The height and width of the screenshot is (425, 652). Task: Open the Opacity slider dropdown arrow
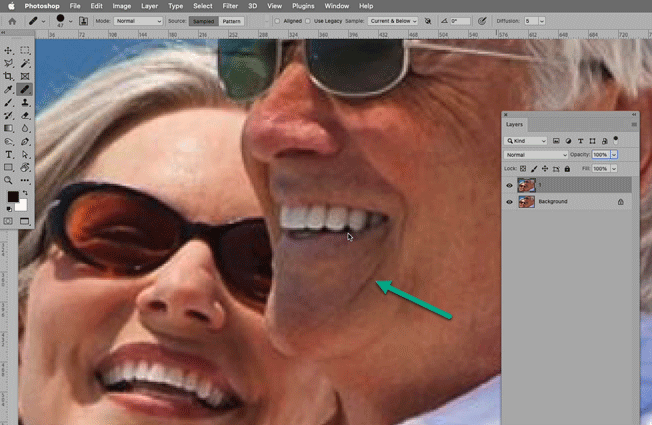[614, 155]
